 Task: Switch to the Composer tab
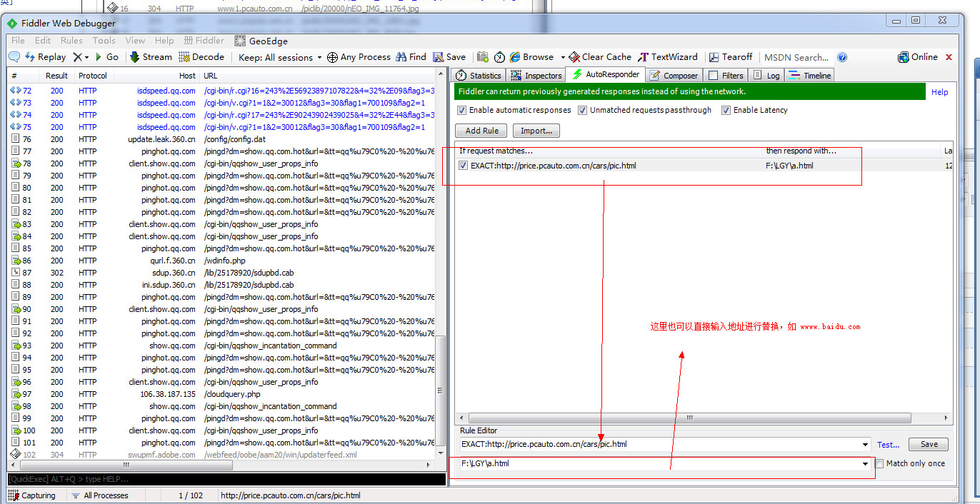[674, 76]
